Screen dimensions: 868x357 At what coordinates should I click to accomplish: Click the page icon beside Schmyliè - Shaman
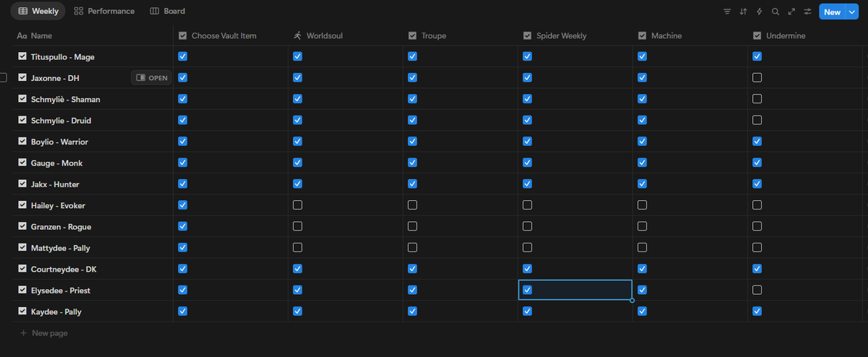click(22, 99)
